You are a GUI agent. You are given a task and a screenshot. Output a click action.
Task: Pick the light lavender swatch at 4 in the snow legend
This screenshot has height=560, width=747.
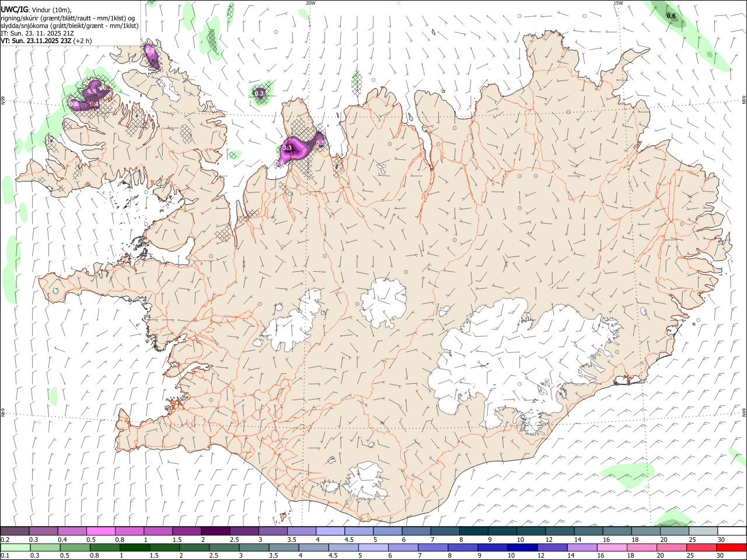330,531
